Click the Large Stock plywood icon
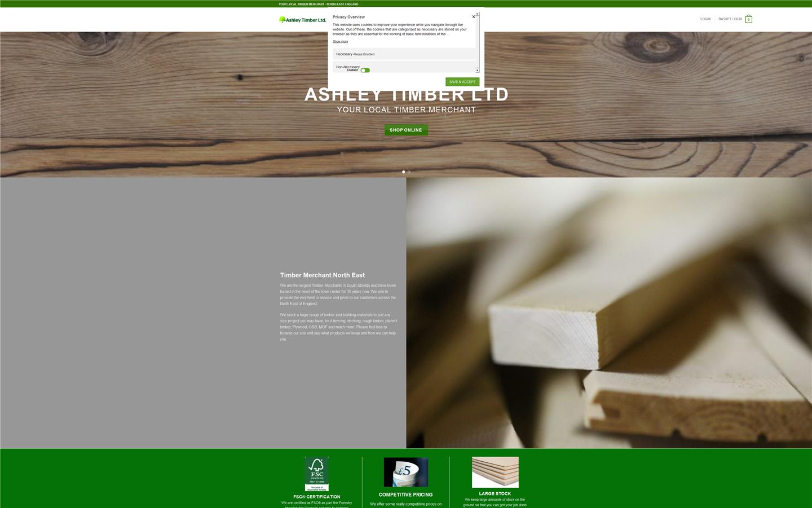Screen dimensions: 812x508 pyautogui.click(x=495, y=472)
